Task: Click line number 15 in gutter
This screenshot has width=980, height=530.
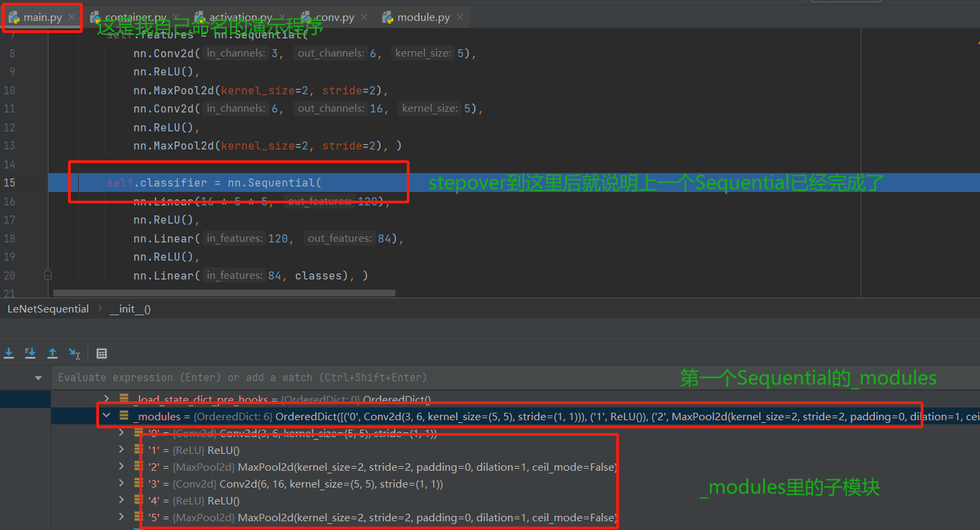Action: tap(9, 183)
